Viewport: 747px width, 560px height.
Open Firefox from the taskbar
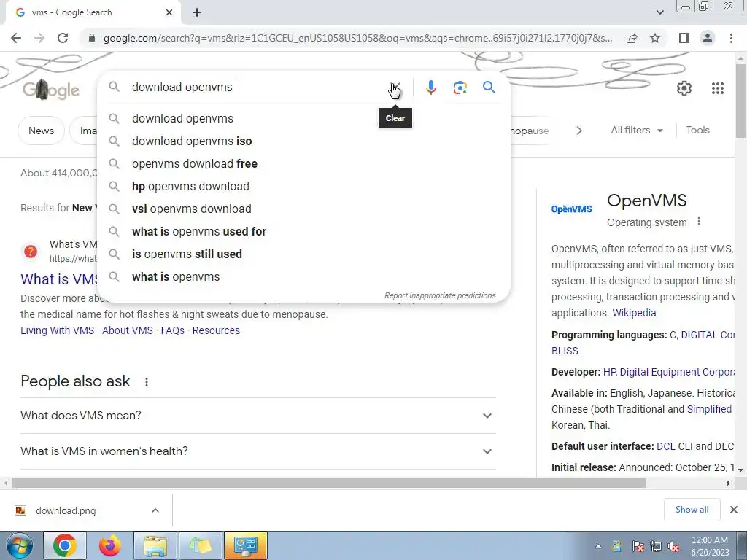pyautogui.click(x=109, y=545)
